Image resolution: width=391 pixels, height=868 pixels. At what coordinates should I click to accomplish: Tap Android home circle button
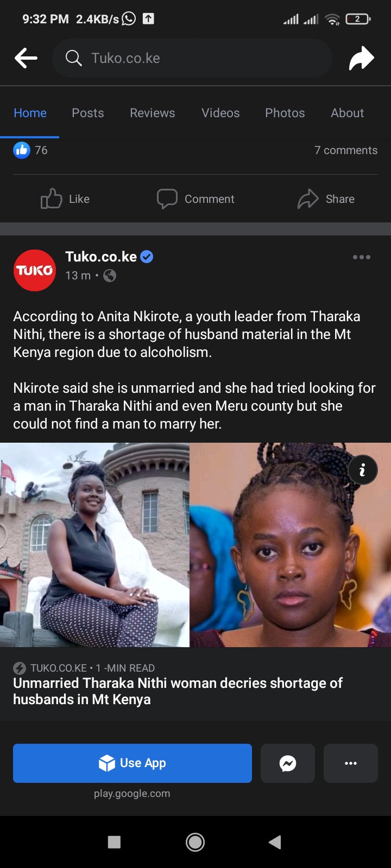pos(195,842)
